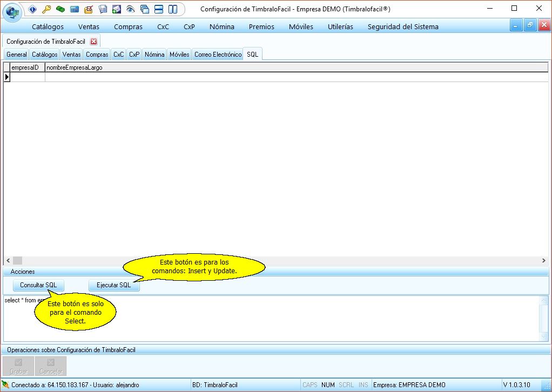Click the blue info diamond icon
The image size is (552, 392).
32,10
